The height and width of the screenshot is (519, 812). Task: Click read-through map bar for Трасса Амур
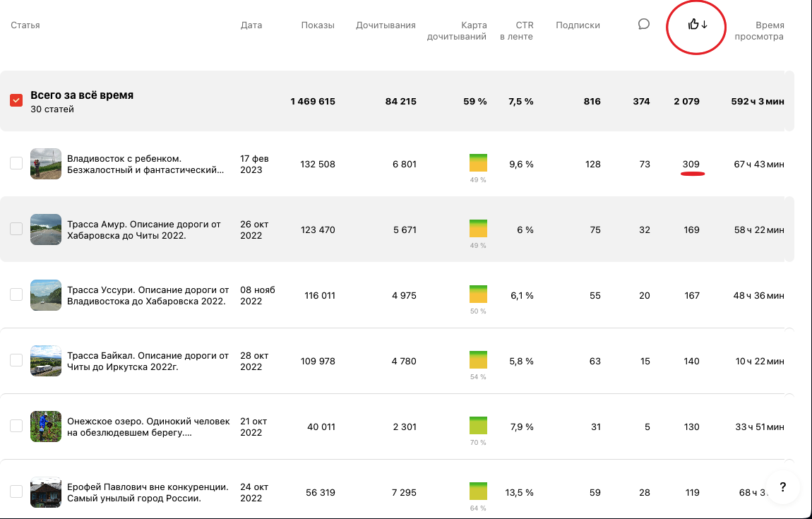(x=478, y=228)
